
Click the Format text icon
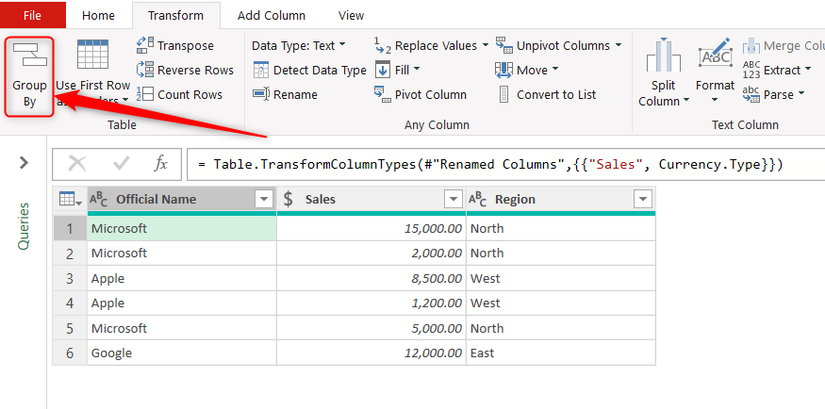[715, 55]
